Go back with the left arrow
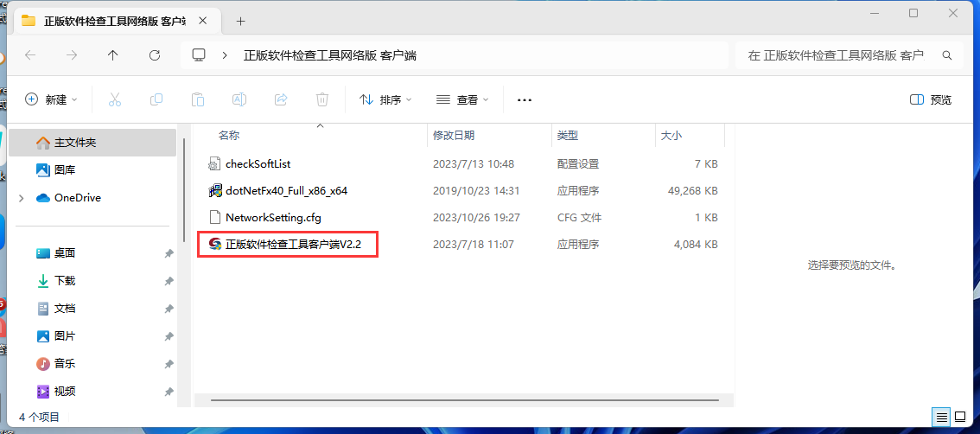Image resolution: width=980 pixels, height=434 pixels. click(x=30, y=55)
